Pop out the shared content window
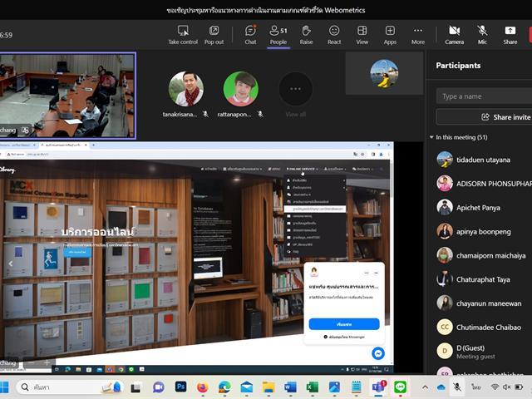The image size is (532, 399). [214, 35]
